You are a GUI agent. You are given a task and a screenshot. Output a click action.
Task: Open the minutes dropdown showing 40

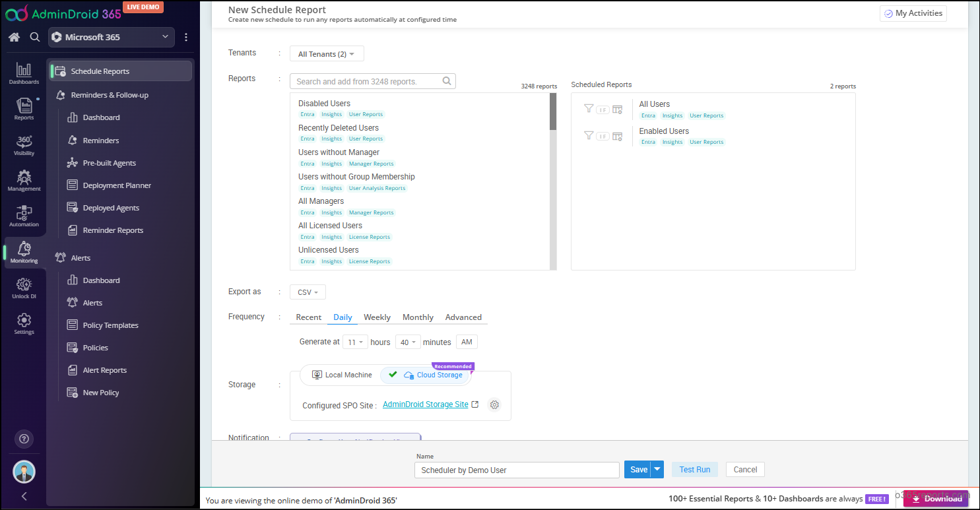(x=408, y=342)
